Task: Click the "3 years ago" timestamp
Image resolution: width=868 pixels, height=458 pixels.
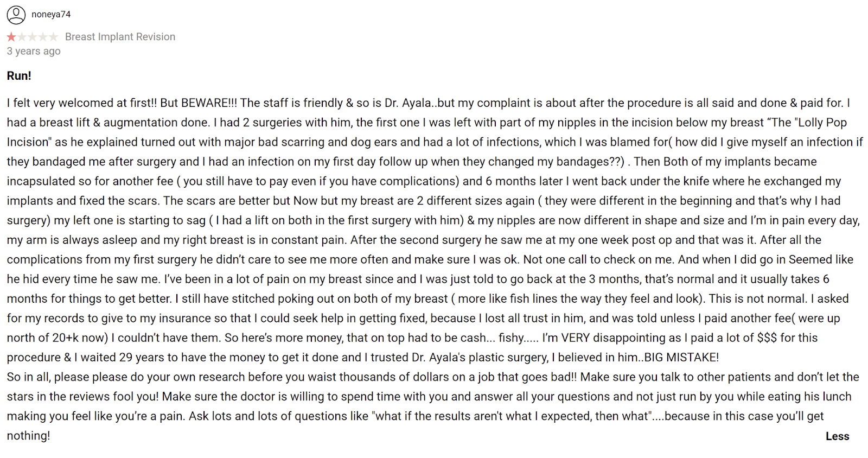Action: point(34,51)
